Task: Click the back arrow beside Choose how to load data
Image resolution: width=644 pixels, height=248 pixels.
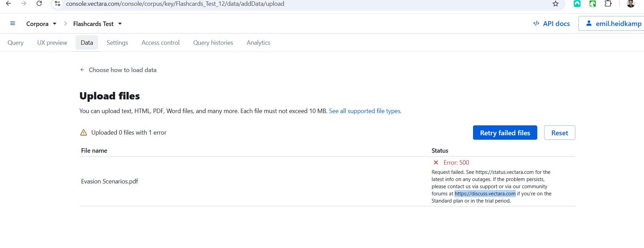Action: pyautogui.click(x=82, y=70)
